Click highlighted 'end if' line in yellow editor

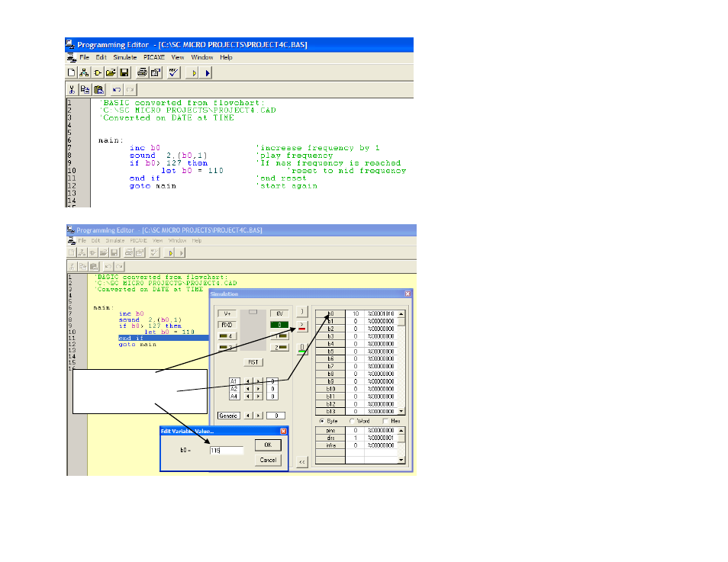[x=163, y=338]
